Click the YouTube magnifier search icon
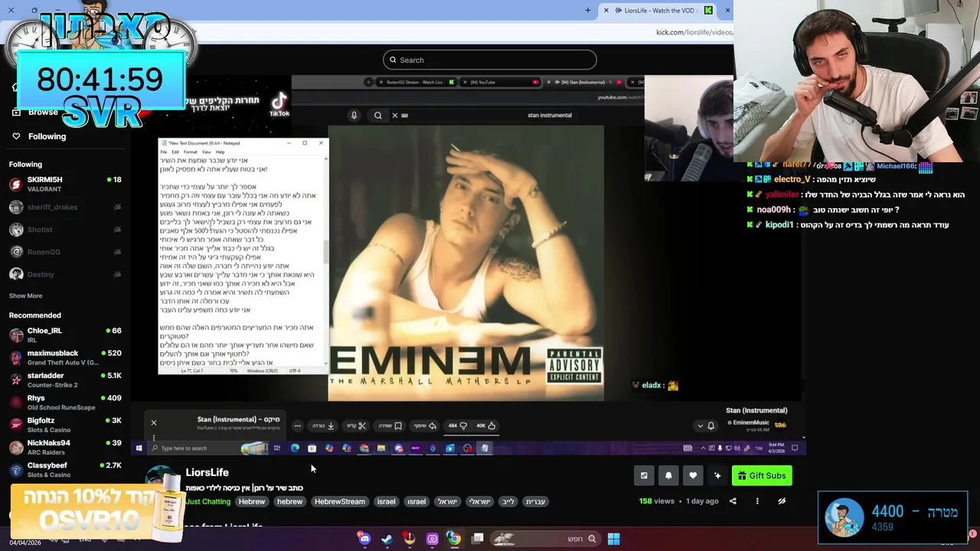Image resolution: width=980 pixels, height=551 pixels. point(377,116)
